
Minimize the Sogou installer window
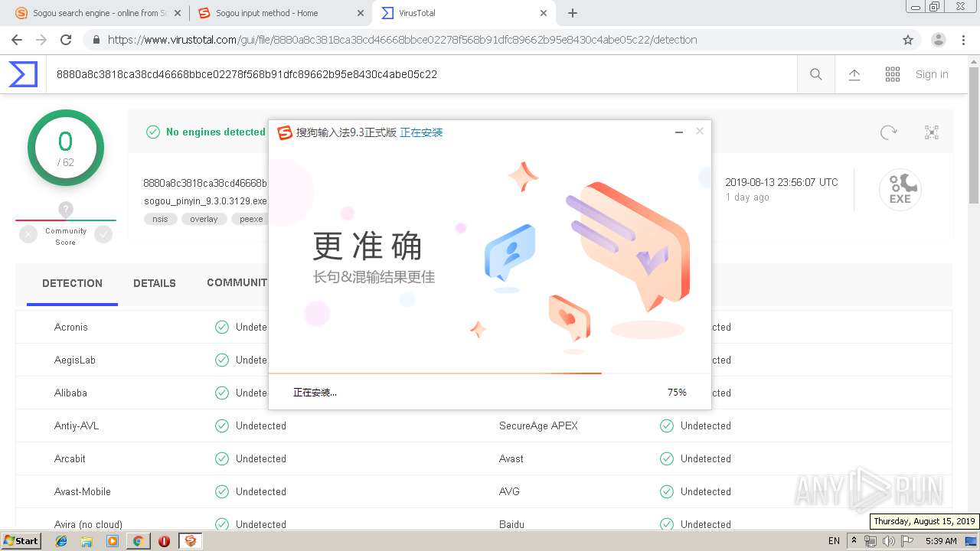click(678, 132)
